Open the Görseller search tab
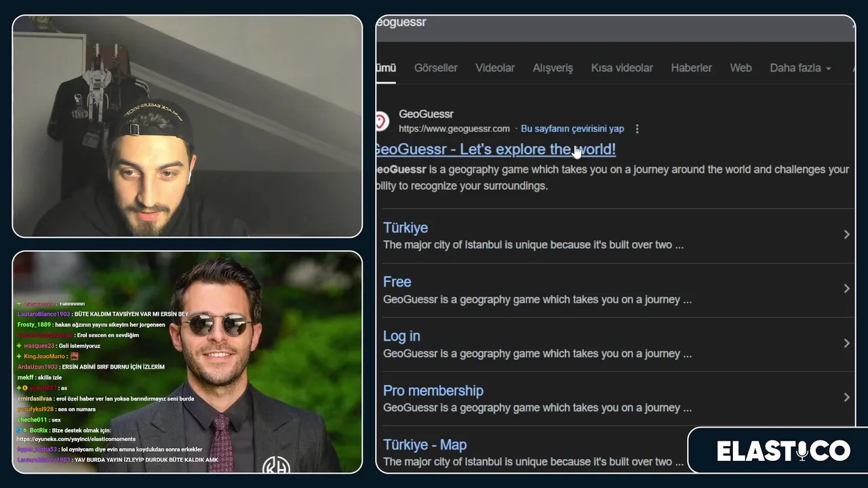The image size is (868, 488). tap(436, 68)
